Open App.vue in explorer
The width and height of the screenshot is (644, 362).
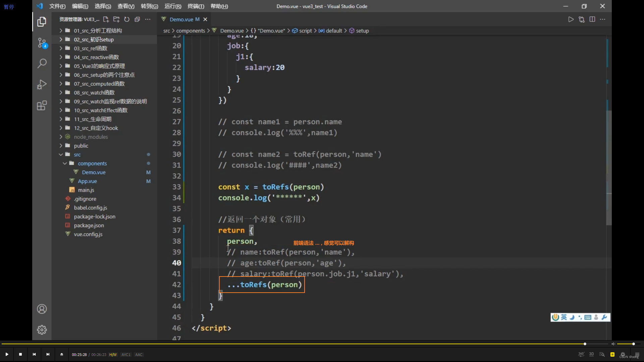(x=104, y=181)
